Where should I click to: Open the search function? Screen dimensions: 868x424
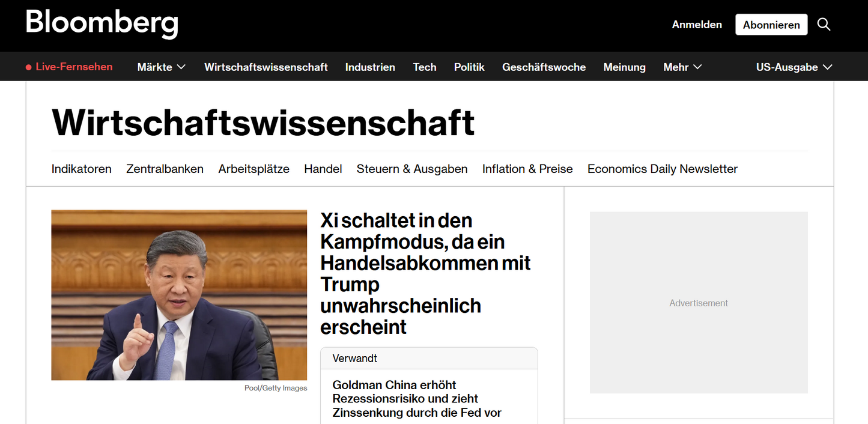(x=824, y=24)
